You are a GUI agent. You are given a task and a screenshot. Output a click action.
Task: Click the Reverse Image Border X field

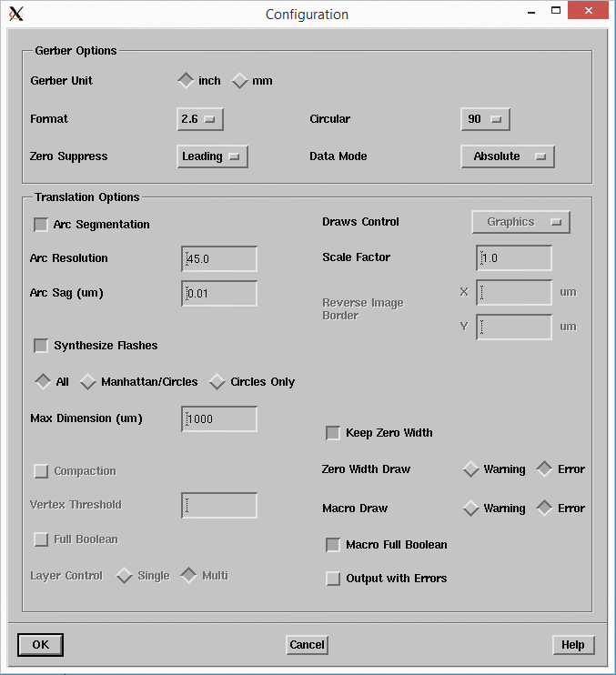(514, 292)
